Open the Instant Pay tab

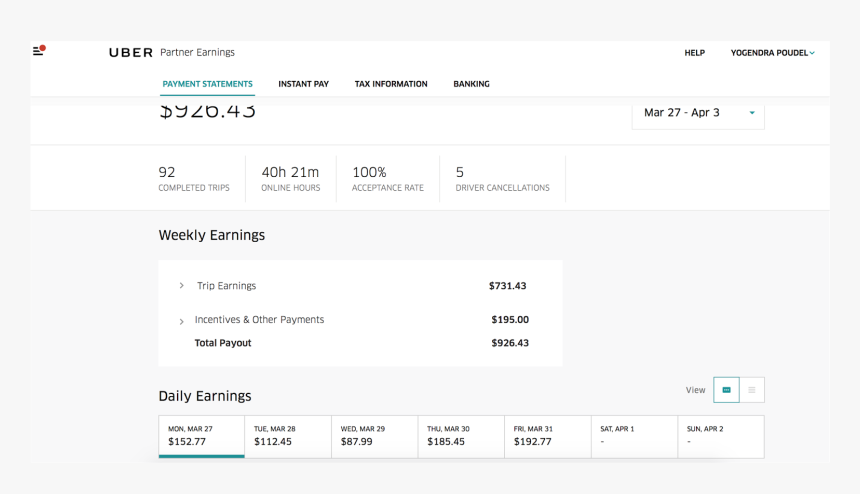pyautogui.click(x=303, y=84)
